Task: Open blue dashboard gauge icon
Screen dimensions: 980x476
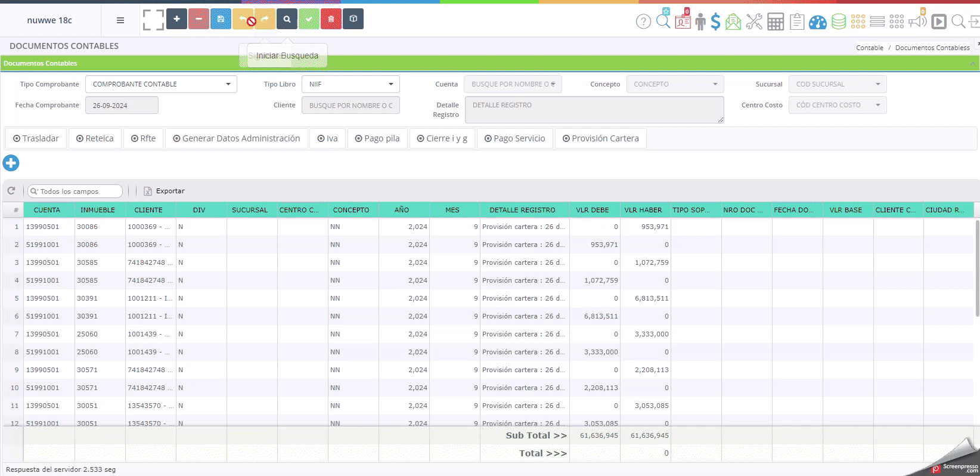Action: click(x=818, y=22)
